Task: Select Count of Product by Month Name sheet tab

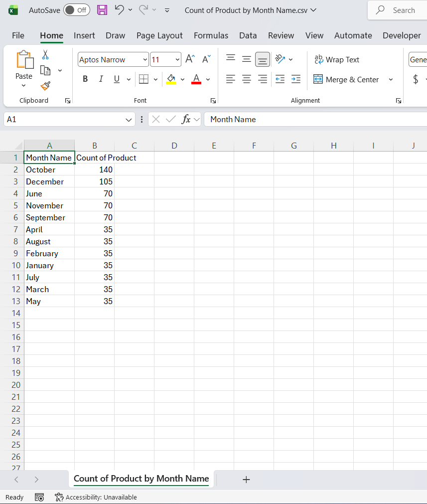Action: 142,479
